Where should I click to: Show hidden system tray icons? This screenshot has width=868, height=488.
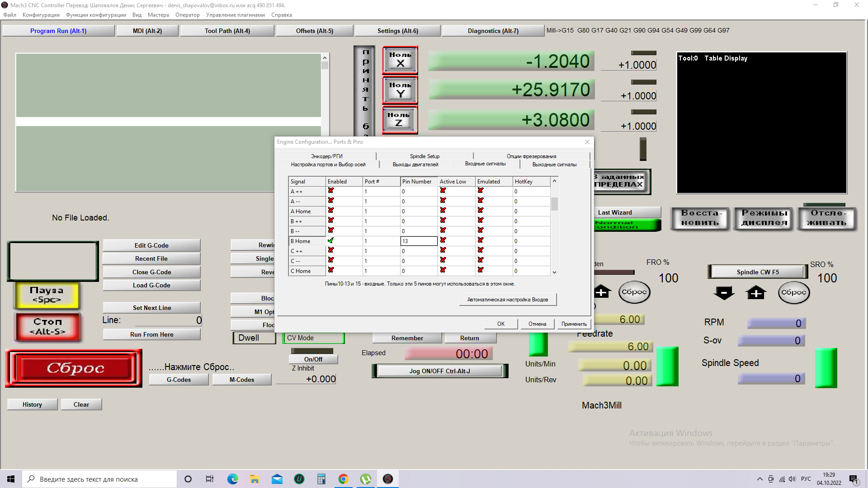click(x=759, y=479)
